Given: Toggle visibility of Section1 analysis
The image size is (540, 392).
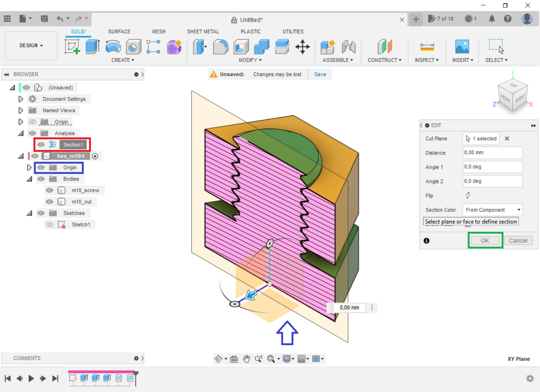Looking at the screenshot, I should 41,145.
